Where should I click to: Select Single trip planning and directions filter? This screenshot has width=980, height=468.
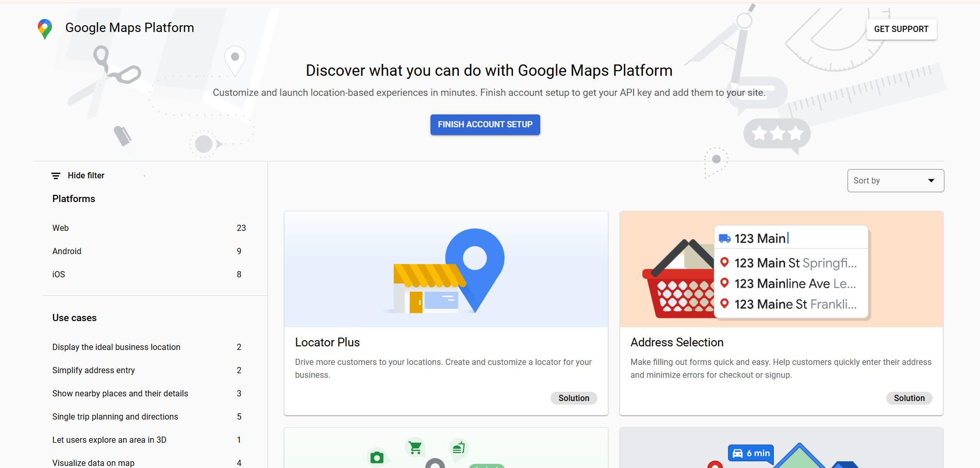[115, 416]
